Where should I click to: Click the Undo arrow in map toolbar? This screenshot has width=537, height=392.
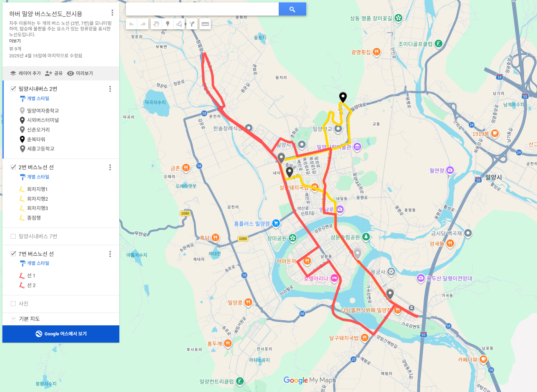131,24
